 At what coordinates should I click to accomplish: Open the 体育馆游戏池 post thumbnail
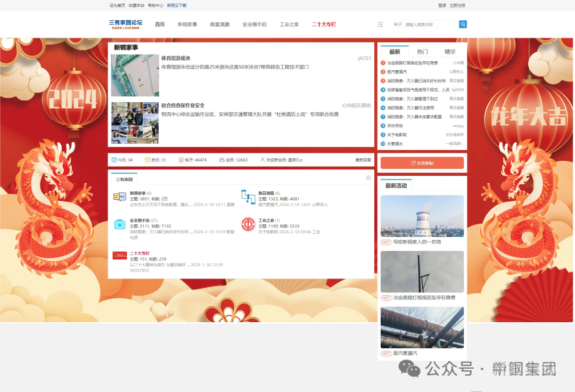click(x=135, y=75)
